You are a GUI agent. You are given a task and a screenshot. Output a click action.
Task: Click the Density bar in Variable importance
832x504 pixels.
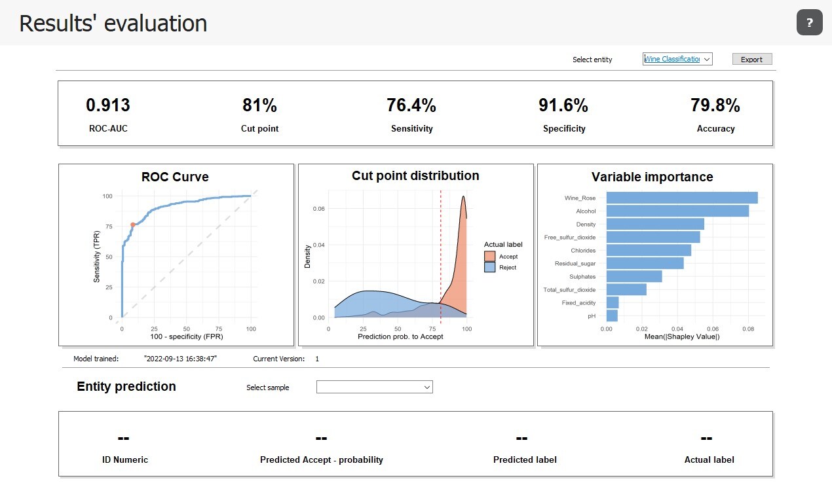pyautogui.click(x=654, y=224)
